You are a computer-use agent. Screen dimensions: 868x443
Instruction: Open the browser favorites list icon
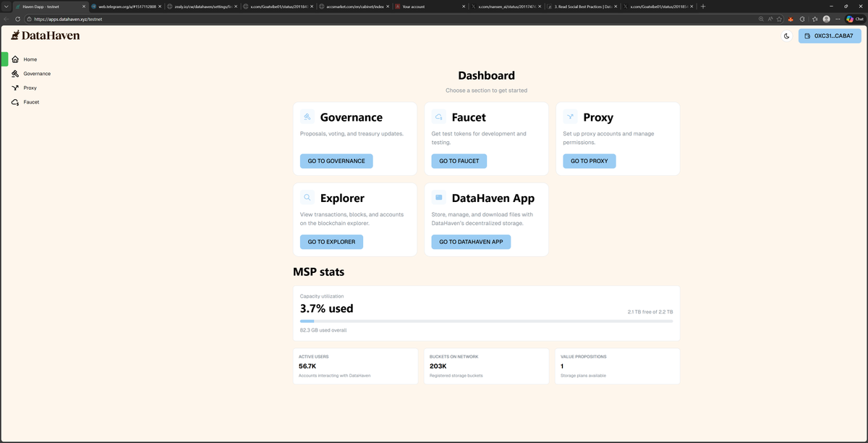click(814, 19)
